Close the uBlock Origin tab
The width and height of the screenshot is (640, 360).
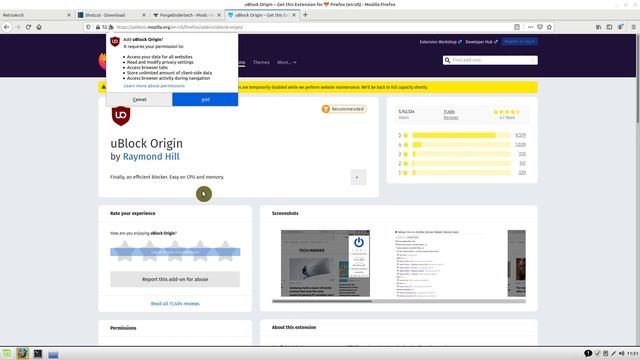(x=294, y=15)
